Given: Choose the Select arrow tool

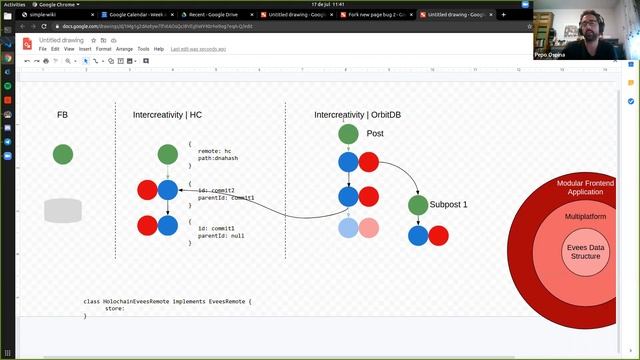Looking at the screenshot, I should click(86, 61).
